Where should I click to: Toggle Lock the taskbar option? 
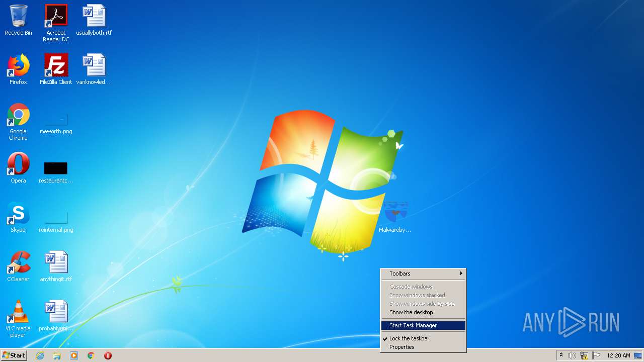(423, 338)
